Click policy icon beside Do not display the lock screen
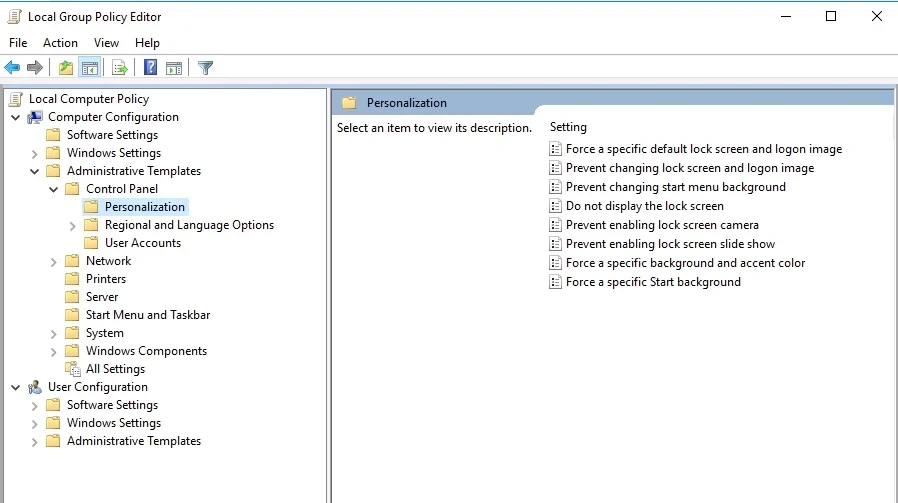 click(555, 206)
